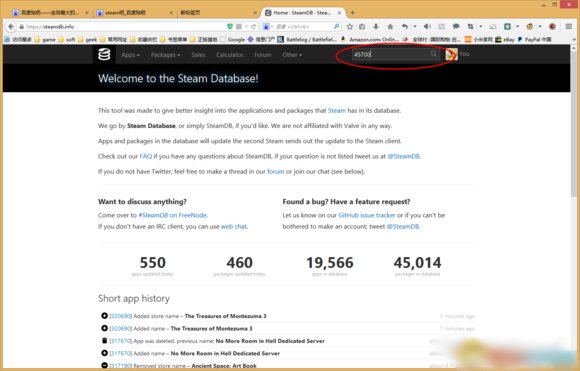Expand the dropdown arrow next to undo icon
The width and height of the screenshot is (580, 371).
pos(415,27)
